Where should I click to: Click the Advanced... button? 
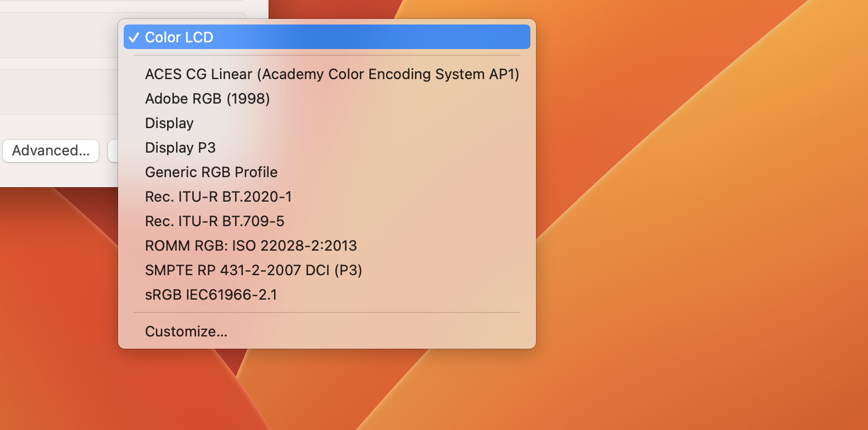tap(51, 151)
